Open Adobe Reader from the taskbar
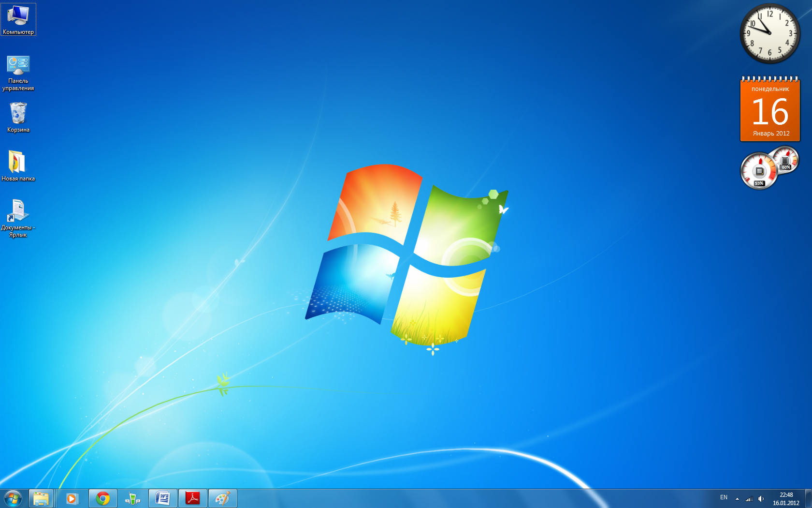The image size is (812, 508). pyautogui.click(x=193, y=498)
